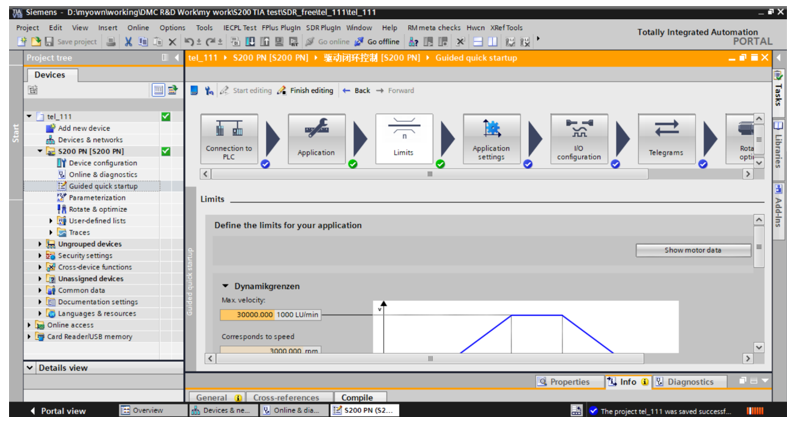795x425 pixels.
Task: Go to the I/O configuration step
Action: (x=579, y=138)
